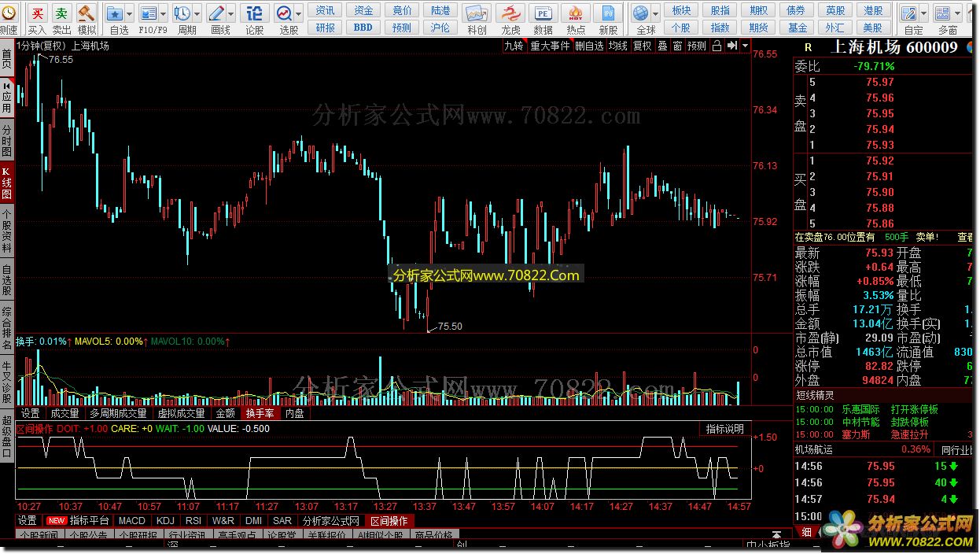This screenshot has height=554, width=980.
Task: Open the 模拟 simulated trading icon
Action: click(87, 13)
